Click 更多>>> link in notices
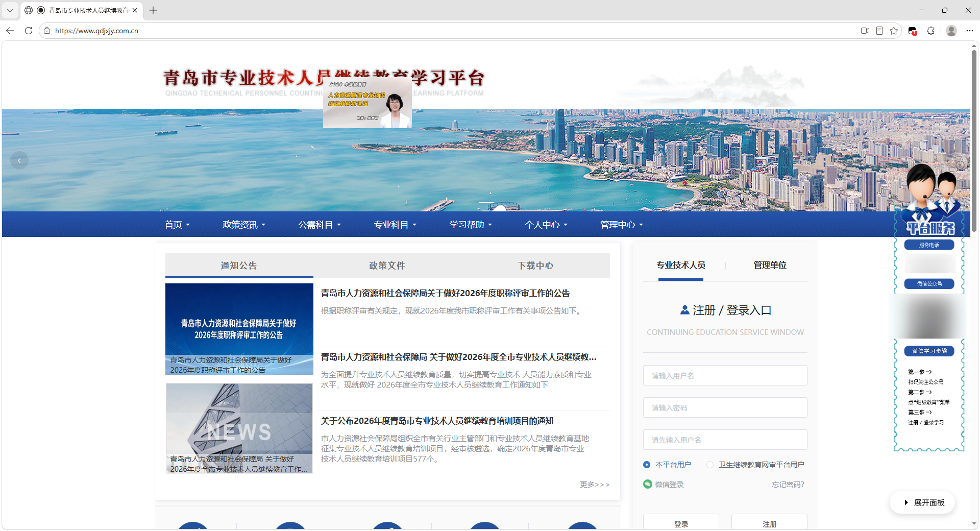The image size is (980, 531). pos(595,485)
